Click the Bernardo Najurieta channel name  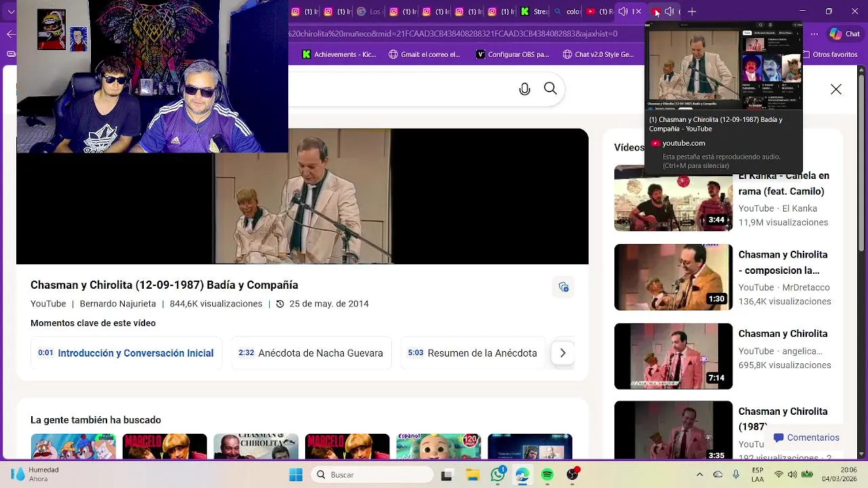118,304
